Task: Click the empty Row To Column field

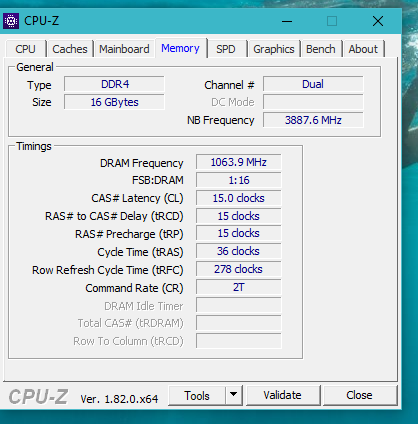Action: [x=239, y=341]
